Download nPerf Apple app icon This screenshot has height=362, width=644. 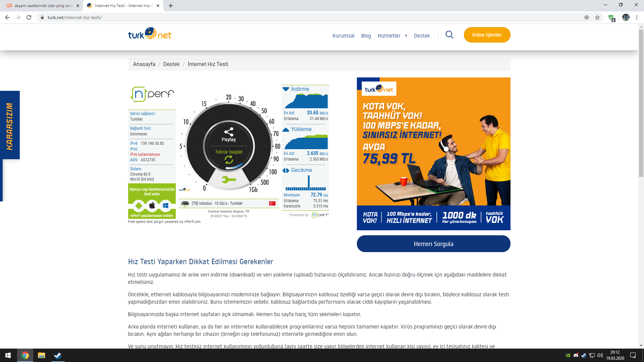click(152, 205)
